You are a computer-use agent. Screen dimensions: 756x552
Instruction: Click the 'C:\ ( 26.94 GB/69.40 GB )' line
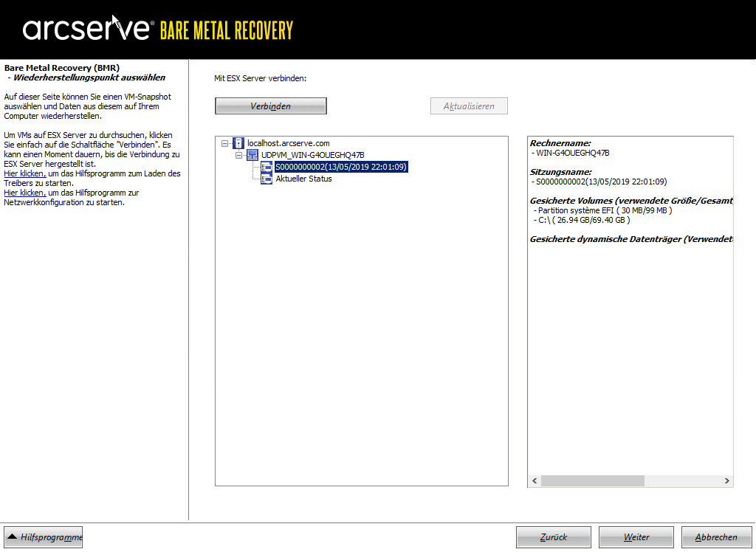click(582, 221)
